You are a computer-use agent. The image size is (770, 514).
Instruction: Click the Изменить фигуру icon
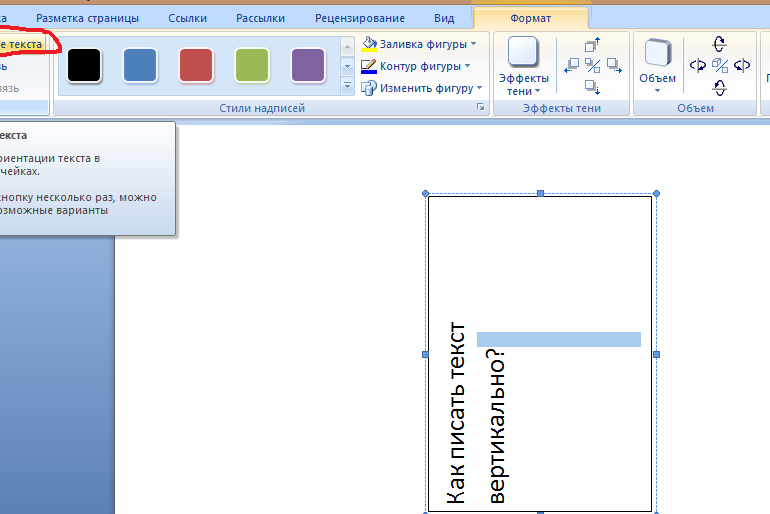pos(369,88)
